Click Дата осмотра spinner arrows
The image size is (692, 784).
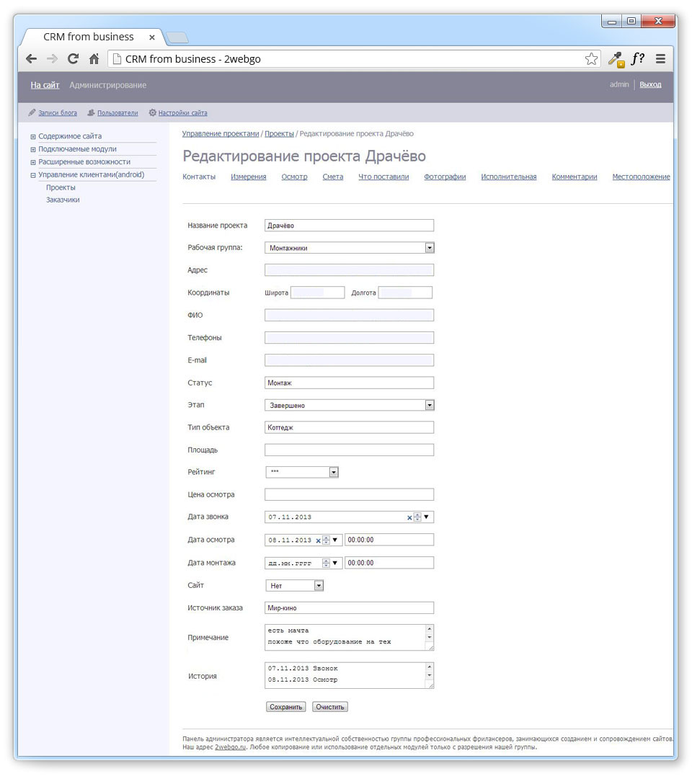(326, 540)
